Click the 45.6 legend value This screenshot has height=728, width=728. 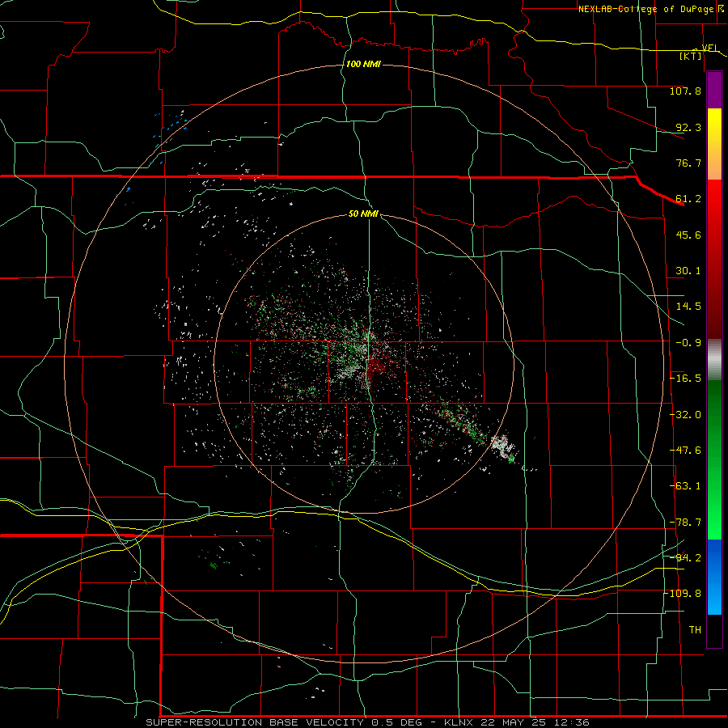[688, 235]
